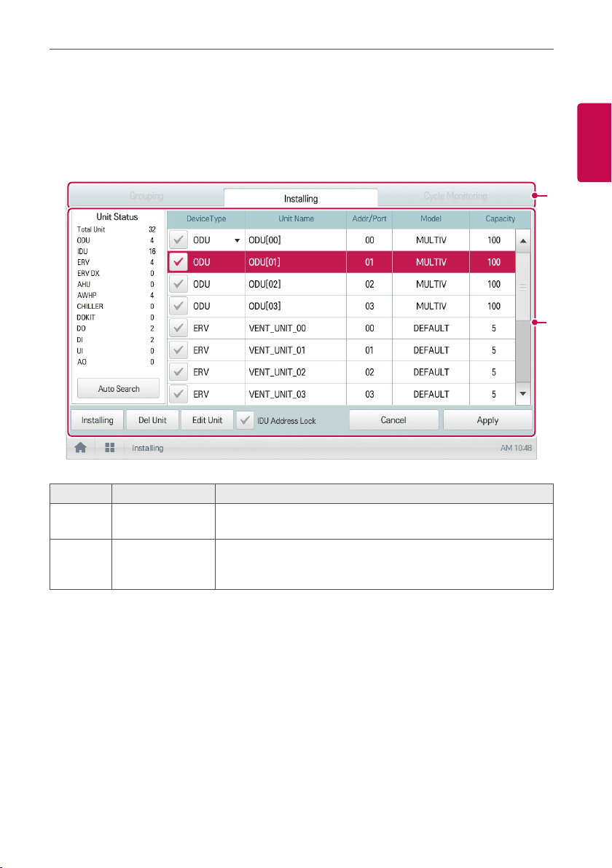
Task: Click the DOKIT status entry
Action: point(117,317)
